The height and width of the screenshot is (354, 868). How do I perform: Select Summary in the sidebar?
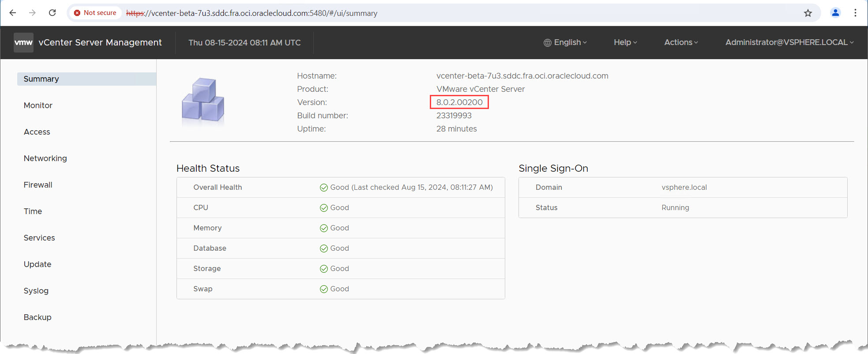[x=86, y=79]
